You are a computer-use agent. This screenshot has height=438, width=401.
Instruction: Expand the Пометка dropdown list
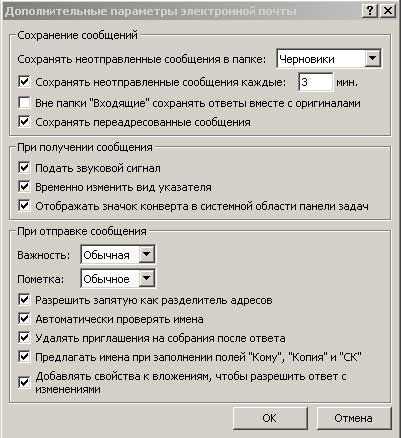pos(146,279)
